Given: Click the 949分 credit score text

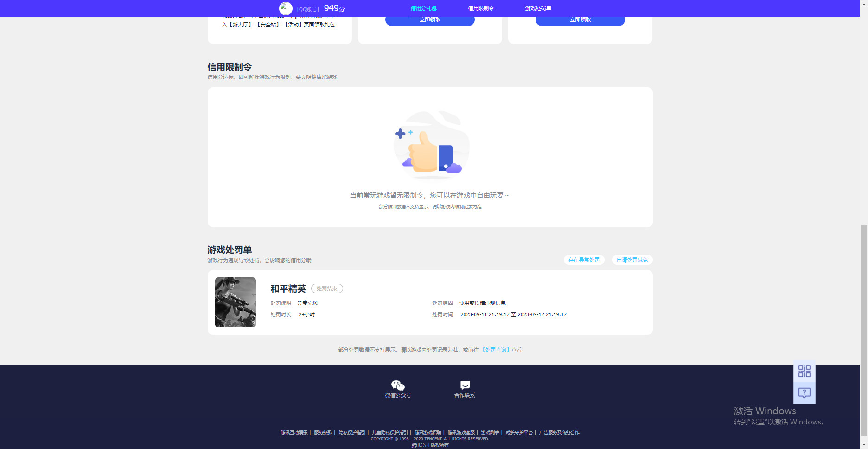Looking at the screenshot, I should [x=334, y=8].
